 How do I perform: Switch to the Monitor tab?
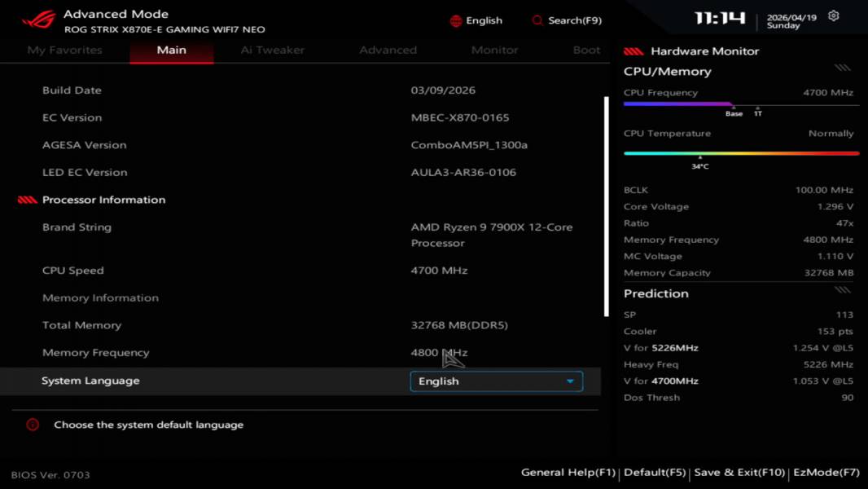(x=494, y=50)
